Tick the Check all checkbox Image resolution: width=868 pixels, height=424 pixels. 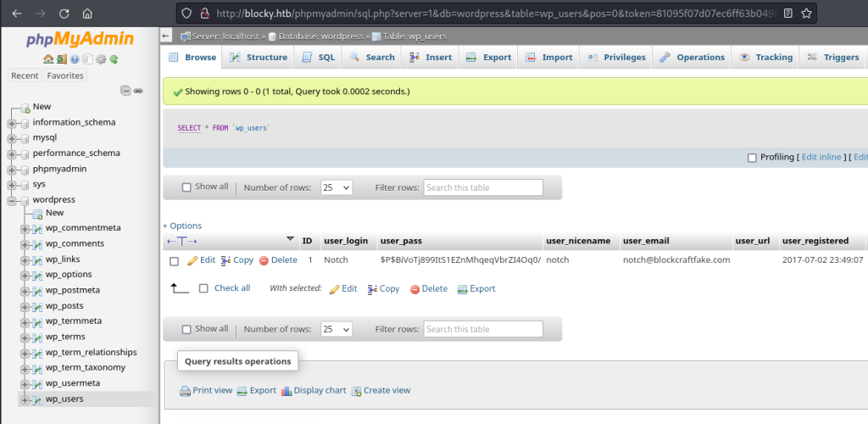pos(203,288)
